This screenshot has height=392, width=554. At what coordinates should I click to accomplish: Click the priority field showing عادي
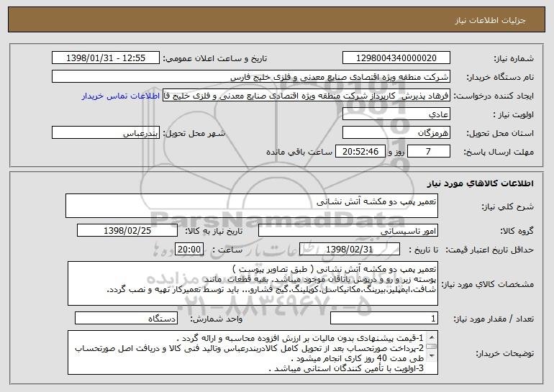(x=396, y=114)
